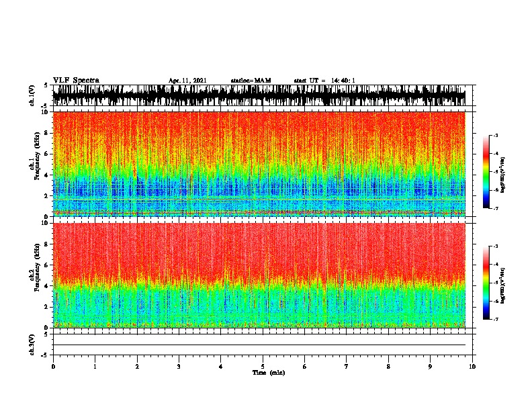Click the '-3' label on ch.1 color bar
This screenshot has width=532, height=411.
[x=495, y=135]
